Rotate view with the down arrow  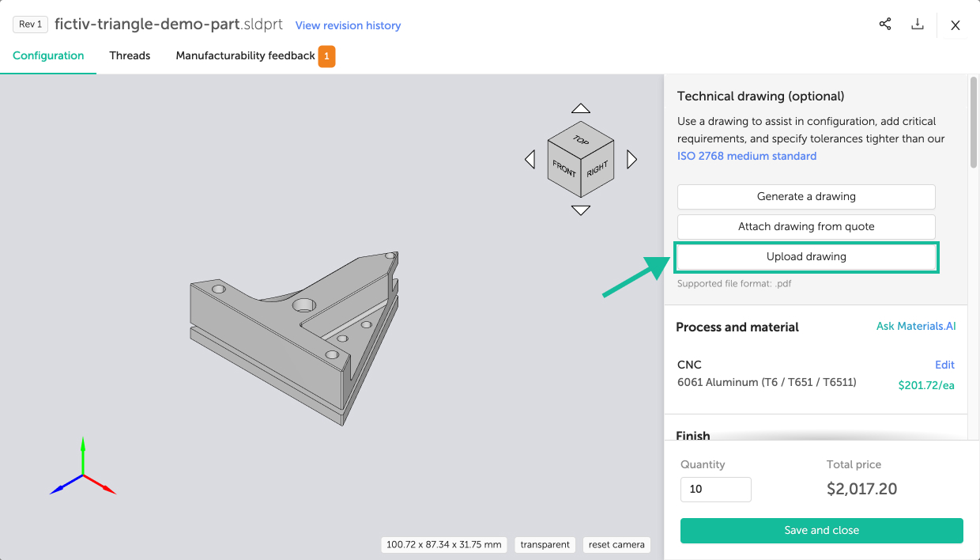point(581,210)
